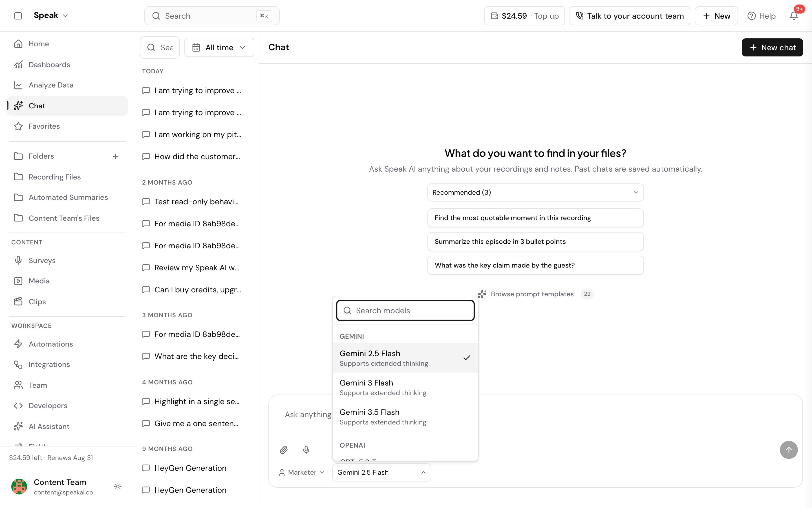Go to Home in sidebar
812x508 pixels.
tap(67, 44)
